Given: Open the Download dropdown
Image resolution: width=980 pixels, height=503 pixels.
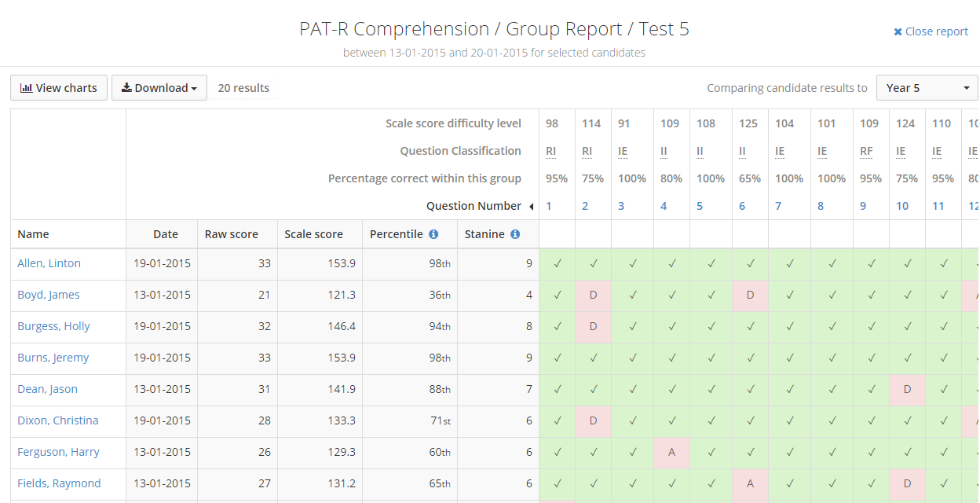Looking at the screenshot, I should pyautogui.click(x=159, y=88).
